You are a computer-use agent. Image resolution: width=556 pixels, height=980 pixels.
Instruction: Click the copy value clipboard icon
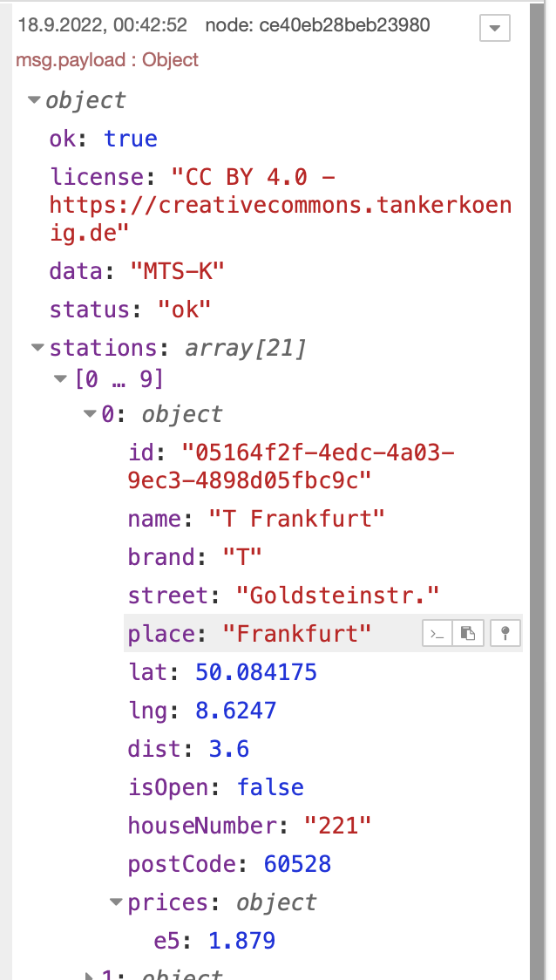(469, 635)
